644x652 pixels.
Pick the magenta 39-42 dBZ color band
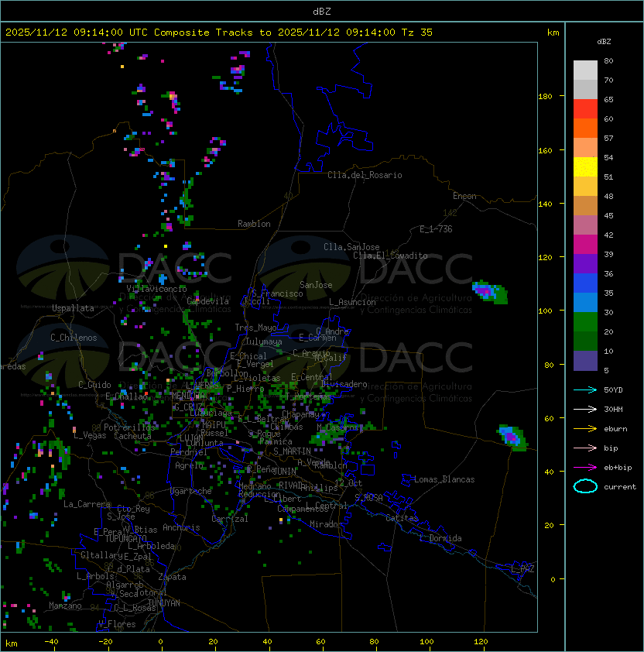point(585,245)
